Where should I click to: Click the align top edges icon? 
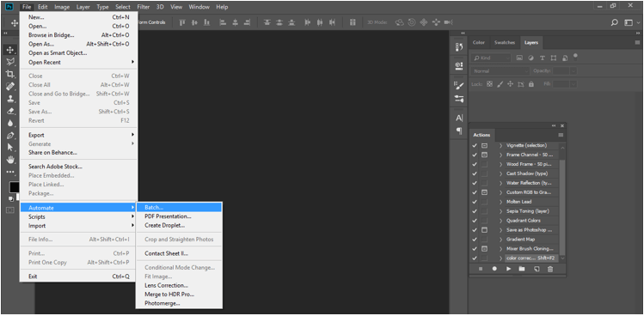pyautogui.click(x=182, y=22)
